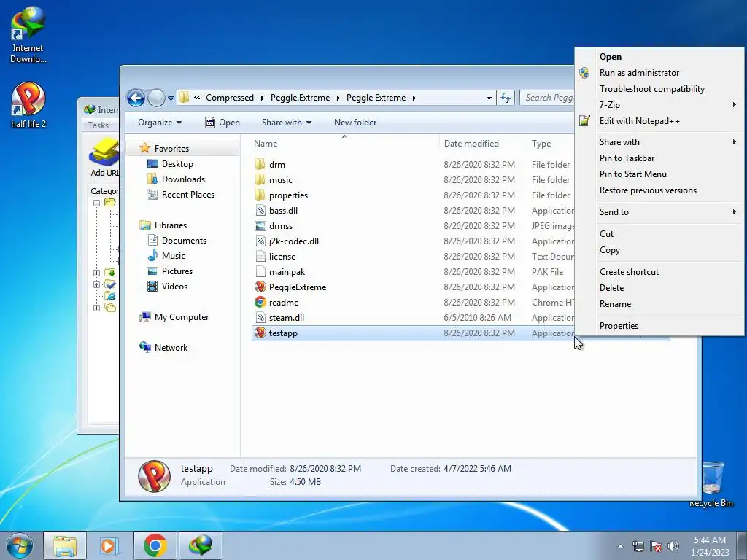Select the readme Chrome file icon
This screenshot has height=560, width=747.
point(260,303)
